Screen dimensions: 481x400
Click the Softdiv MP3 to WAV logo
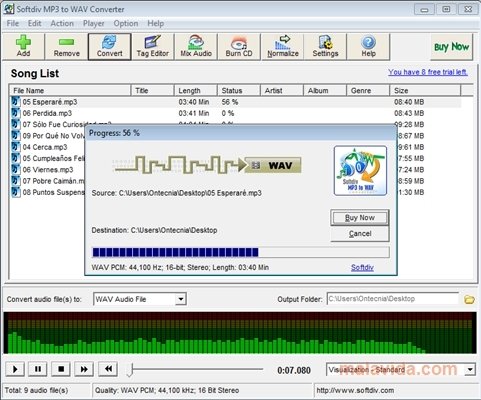pyautogui.click(x=360, y=171)
